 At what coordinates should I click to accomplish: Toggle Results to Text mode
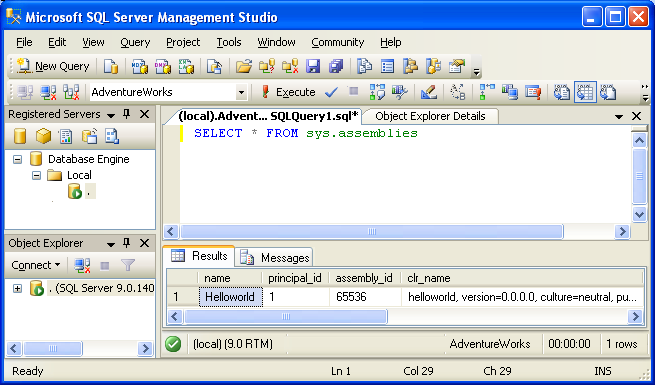[x=561, y=92]
